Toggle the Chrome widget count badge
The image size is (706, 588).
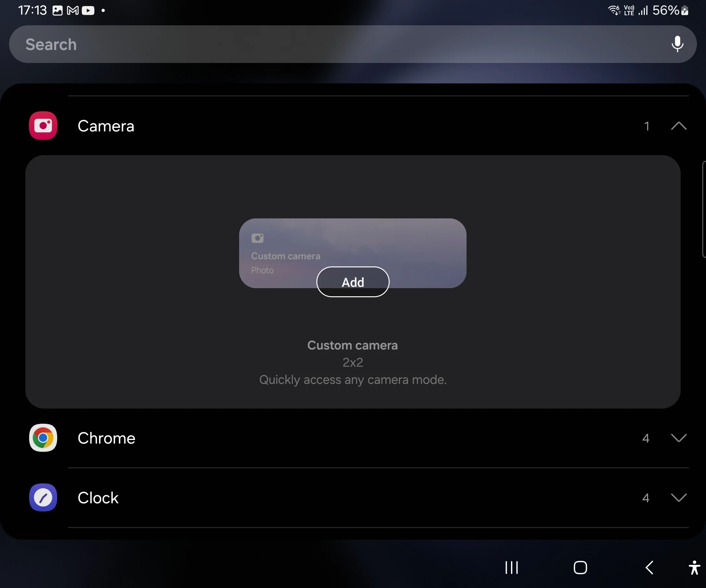645,438
